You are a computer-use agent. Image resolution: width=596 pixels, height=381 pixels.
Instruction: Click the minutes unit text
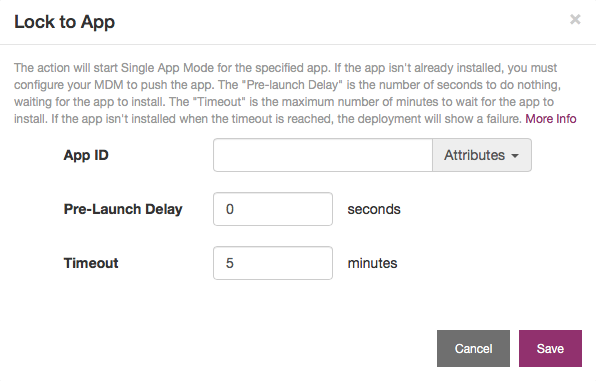coord(372,263)
